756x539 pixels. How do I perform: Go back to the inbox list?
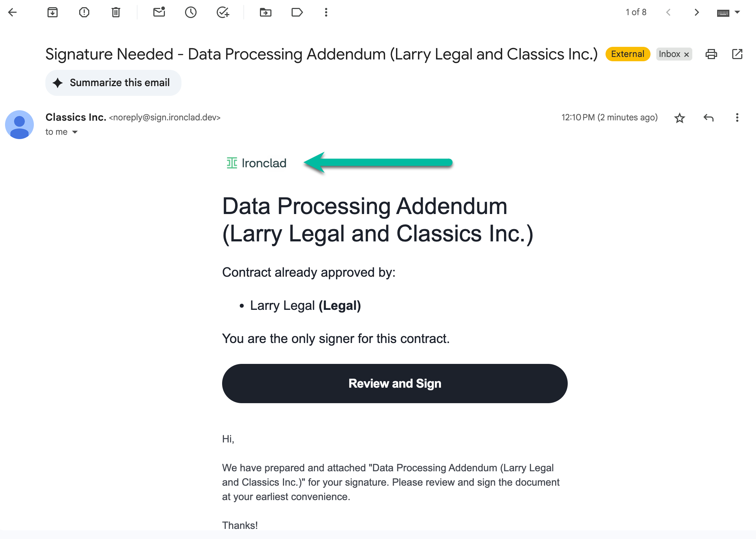pos(13,13)
